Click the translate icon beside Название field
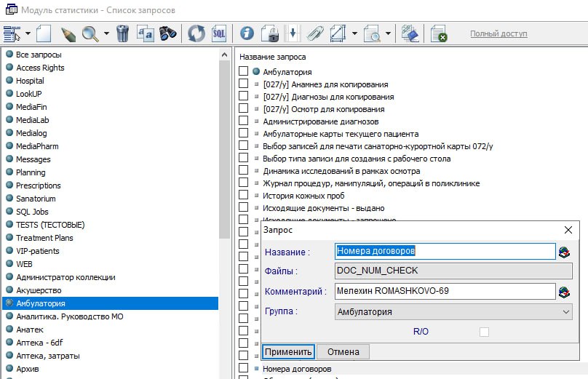The width and height of the screenshot is (588, 379). tap(564, 252)
